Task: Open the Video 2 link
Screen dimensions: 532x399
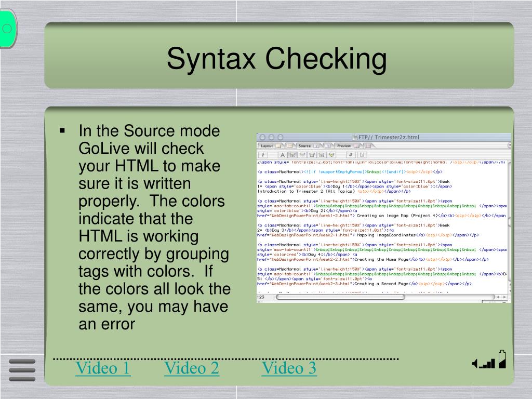Action: (191, 368)
